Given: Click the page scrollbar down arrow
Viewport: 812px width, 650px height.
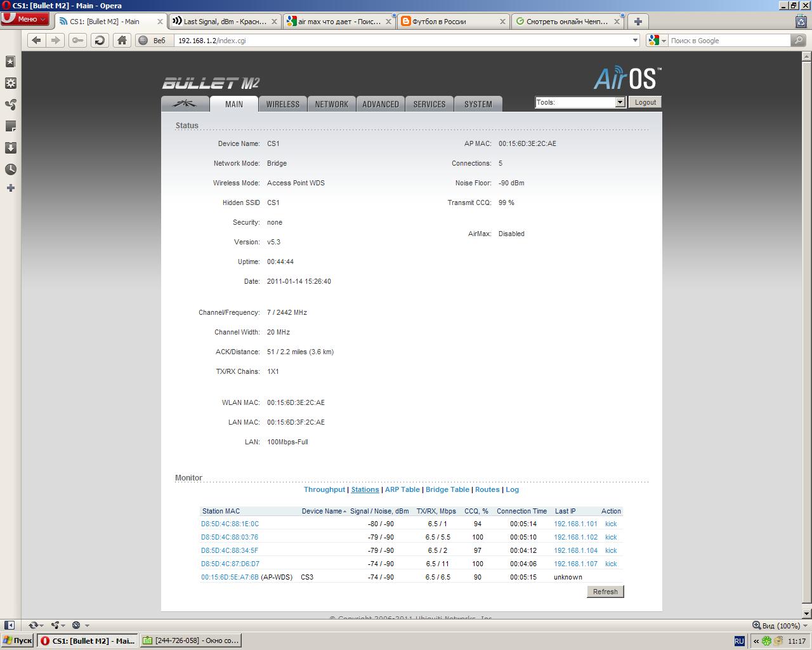Looking at the screenshot, I should point(807,614).
